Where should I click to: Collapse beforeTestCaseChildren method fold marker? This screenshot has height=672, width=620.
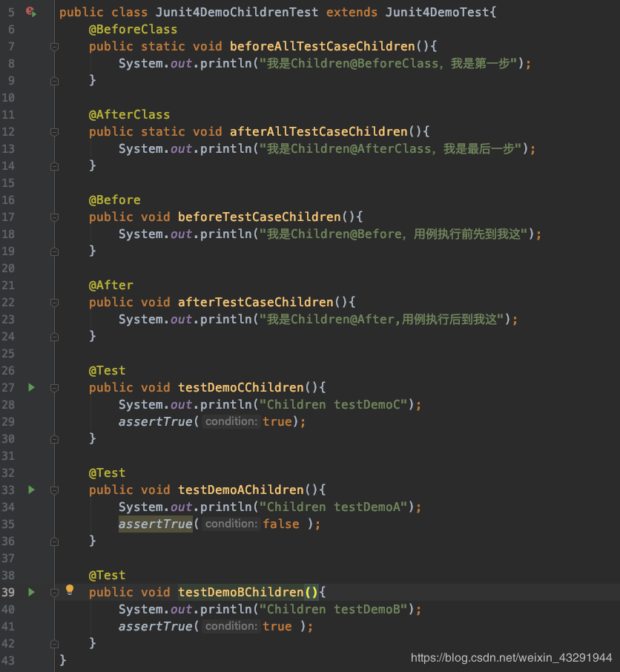pyautogui.click(x=54, y=217)
